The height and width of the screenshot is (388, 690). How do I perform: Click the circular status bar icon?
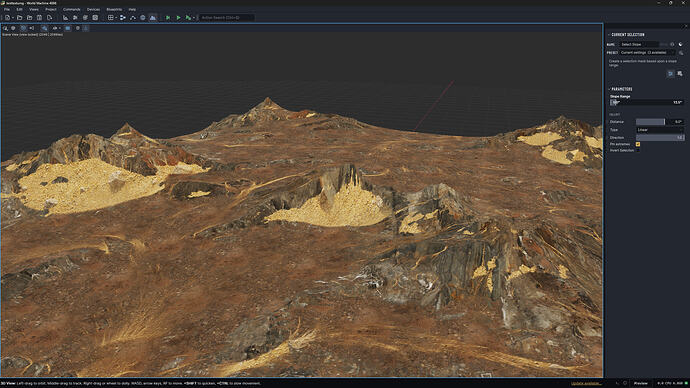coord(625,383)
